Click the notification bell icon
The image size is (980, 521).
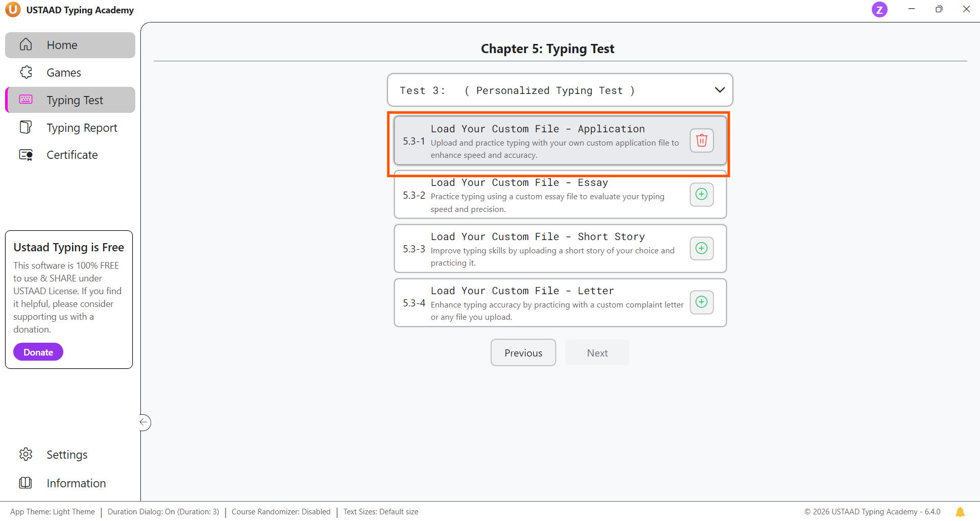[x=960, y=512]
